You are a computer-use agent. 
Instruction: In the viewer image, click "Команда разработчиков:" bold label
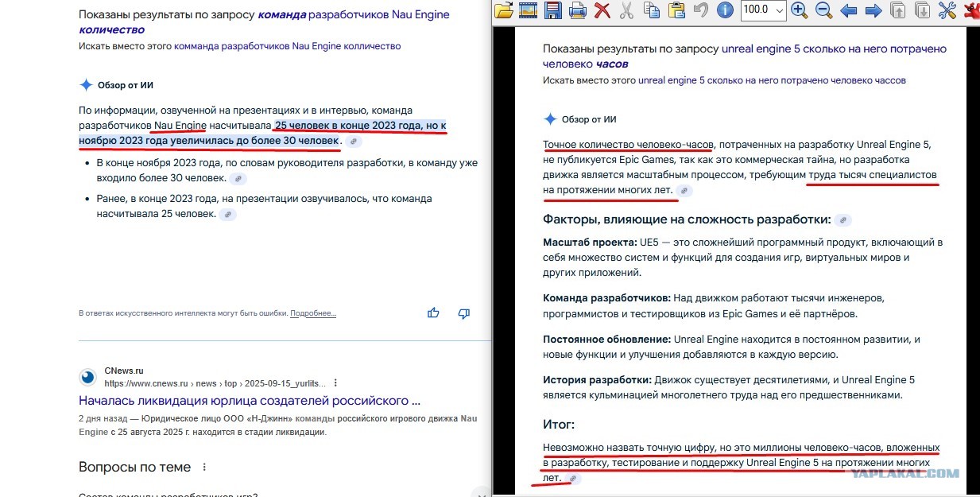(606, 298)
